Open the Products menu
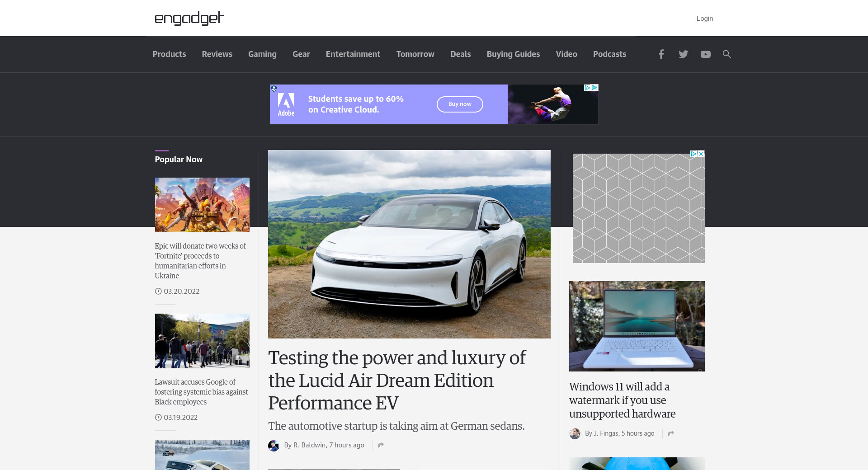The image size is (868, 470). (x=169, y=54)
